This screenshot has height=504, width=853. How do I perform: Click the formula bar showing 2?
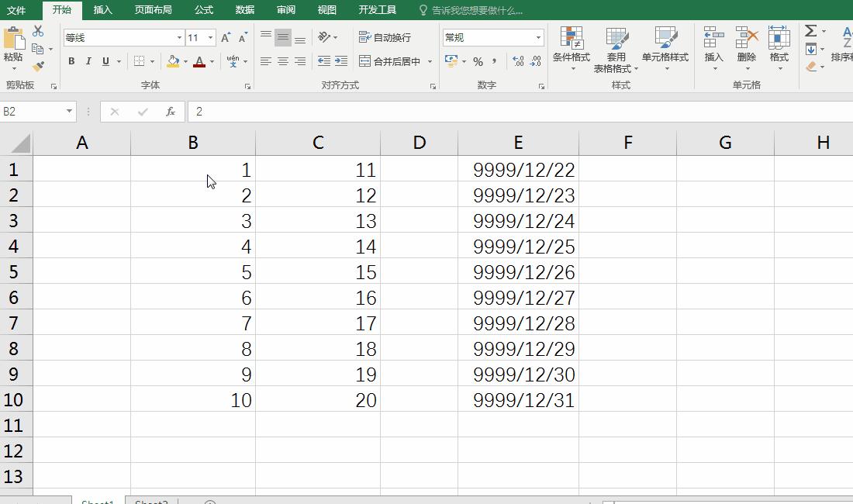click(520, 112)
